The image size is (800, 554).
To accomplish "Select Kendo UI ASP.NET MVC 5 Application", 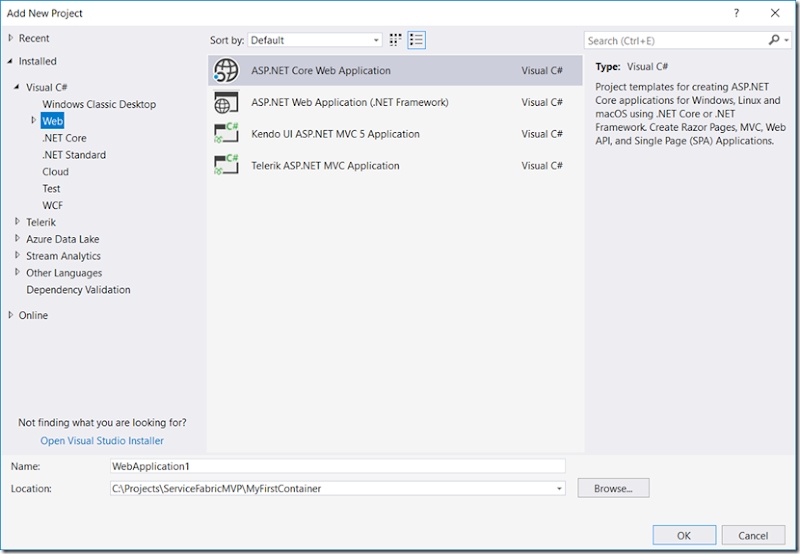I will click(395, 134).
